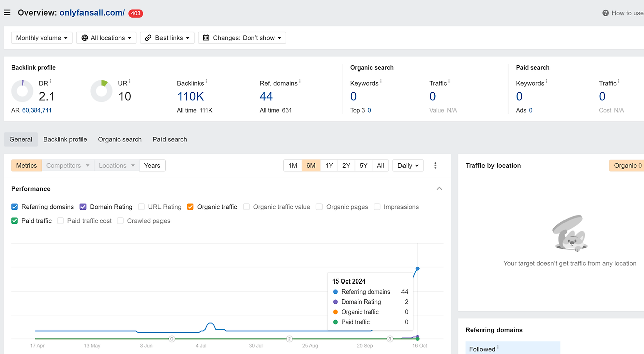The image size is (644, 354).
Task: Set chart range to 1M
Action: [293, 165]
